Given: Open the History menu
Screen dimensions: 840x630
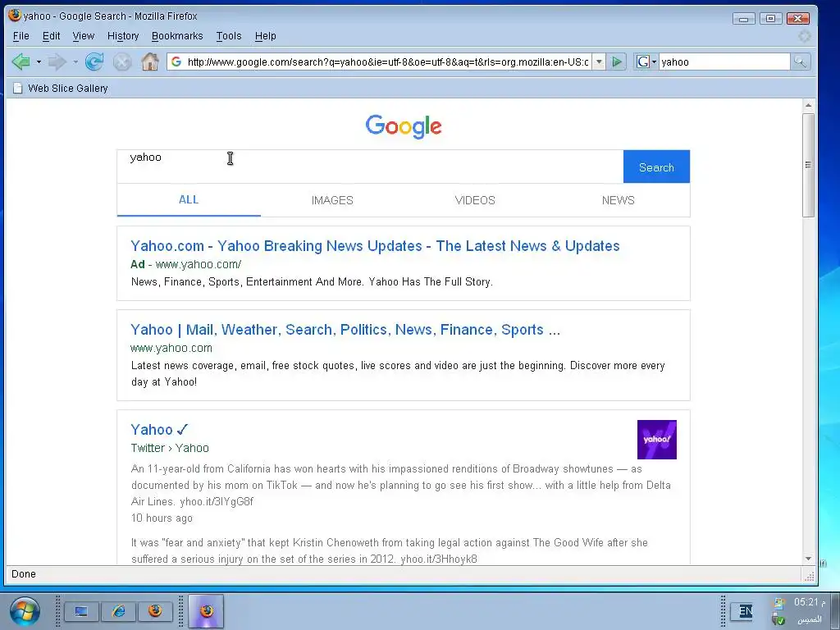Looking at the screenshot, I should tap(123, 36).
